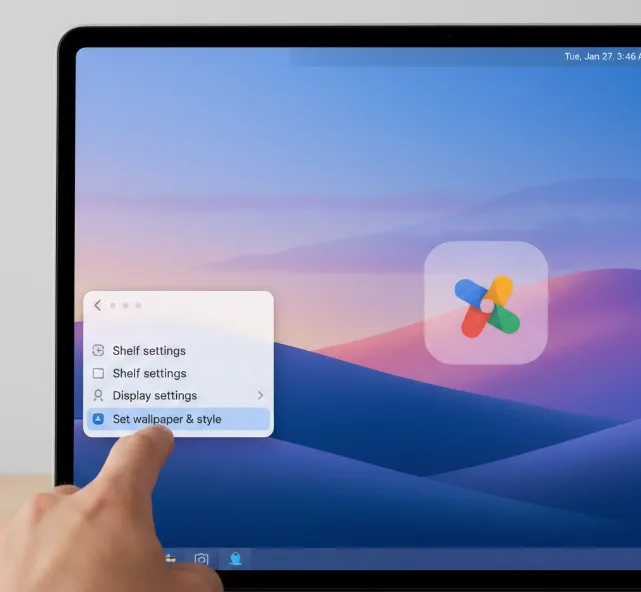The image size is (641, 592).
Task: Click the camera icon in the shelf
Action: point(202,559)
